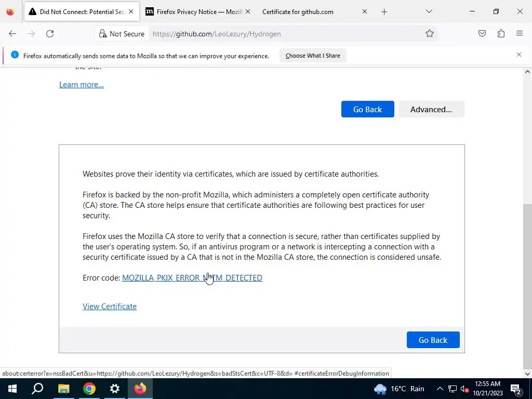Dismiss the data sharing notification bar
The height and width of the screenshot is (399, 532).
[519, 55]
